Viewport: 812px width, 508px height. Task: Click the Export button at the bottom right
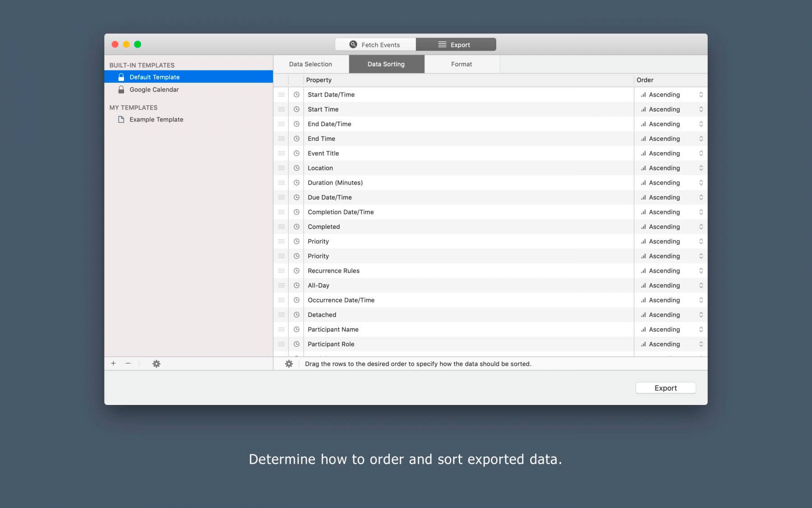pos(665,388)
